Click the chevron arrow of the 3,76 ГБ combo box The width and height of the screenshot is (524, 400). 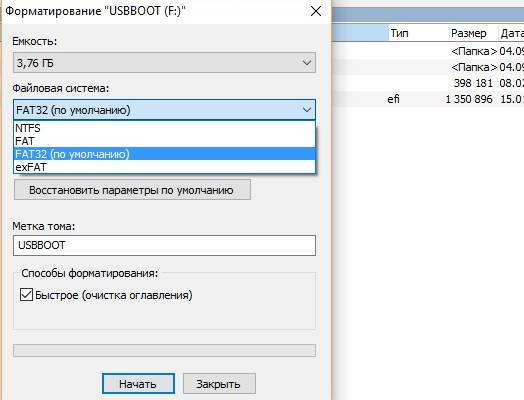coord(306,63)
